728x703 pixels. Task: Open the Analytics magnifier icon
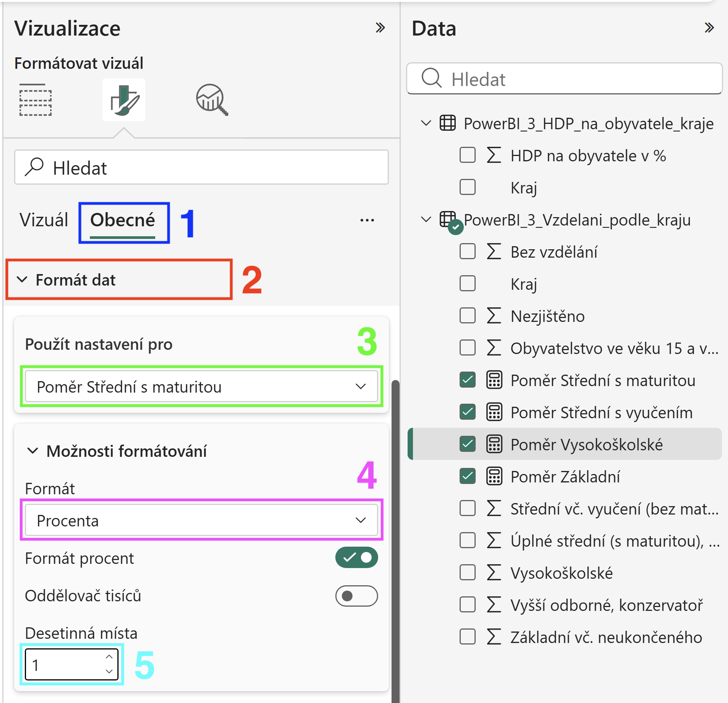coord(212,100)
